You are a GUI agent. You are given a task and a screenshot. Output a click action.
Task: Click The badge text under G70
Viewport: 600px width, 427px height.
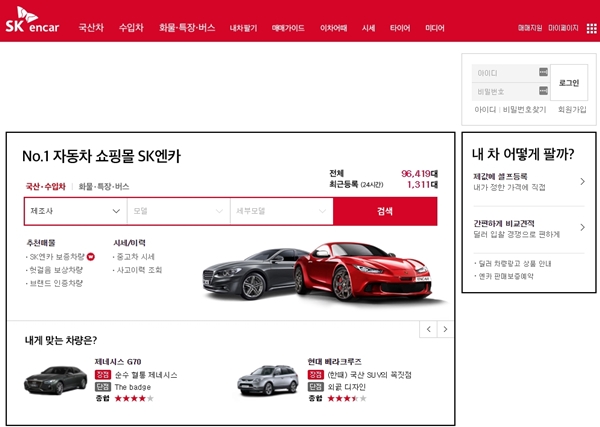pyautogui.click(x=132, y=387)
